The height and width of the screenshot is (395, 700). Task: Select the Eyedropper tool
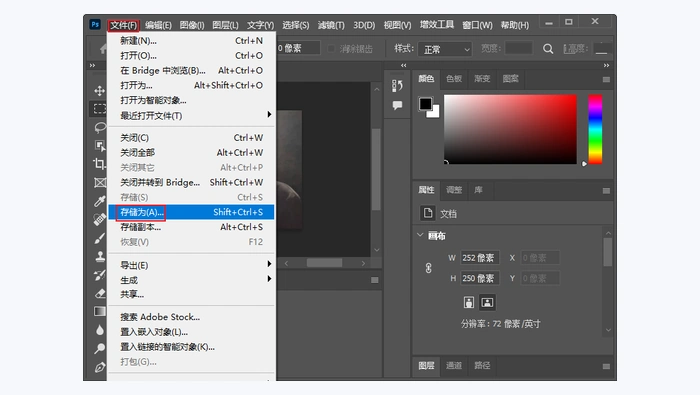(100, 201)
